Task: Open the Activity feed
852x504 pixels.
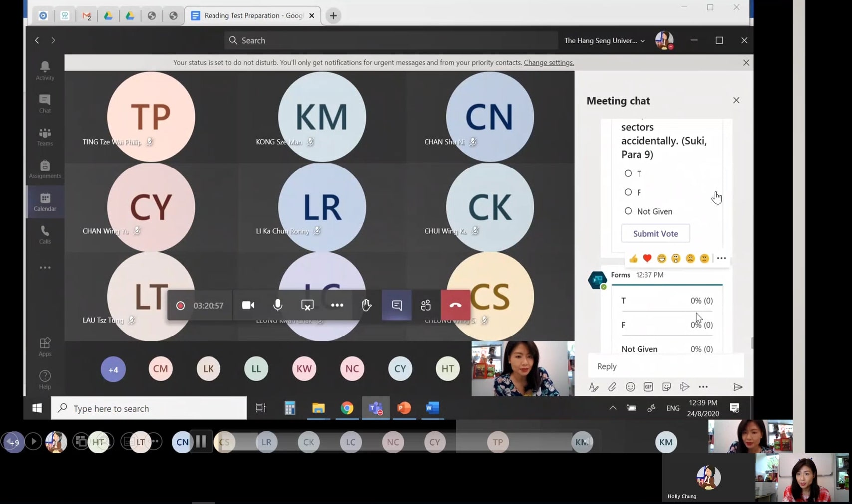Action: [45, 70]
